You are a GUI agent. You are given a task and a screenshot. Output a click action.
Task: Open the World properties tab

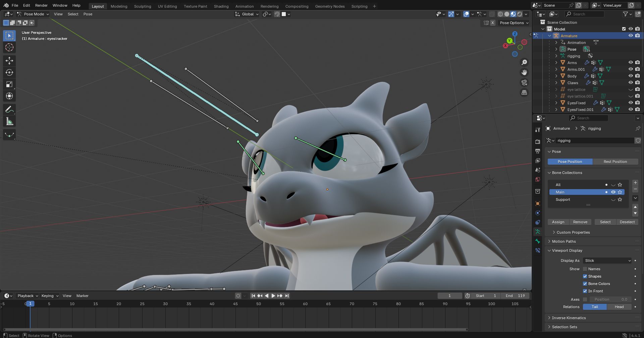pyautogui.click(x=538, y=179)
